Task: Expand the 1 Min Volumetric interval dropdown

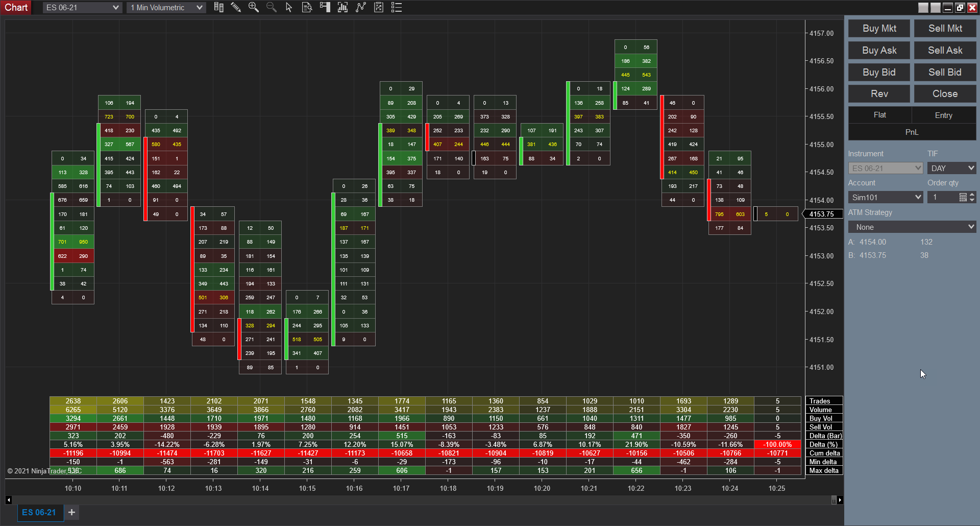Action: pos(166,8)
